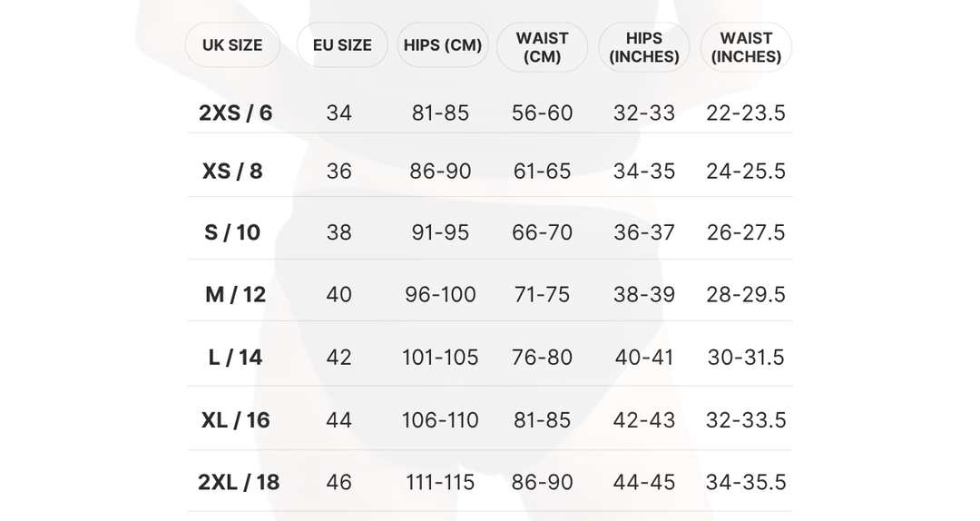Viewport: 980px width, 521px height.
Task: Select the WAIST (CM) column header
Action: [x=542, y=47]
